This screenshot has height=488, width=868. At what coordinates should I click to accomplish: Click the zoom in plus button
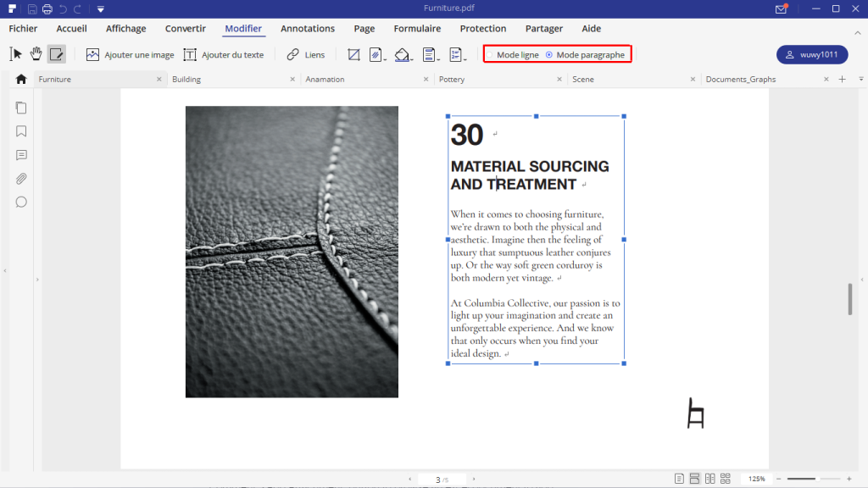[x=849, y=479]
